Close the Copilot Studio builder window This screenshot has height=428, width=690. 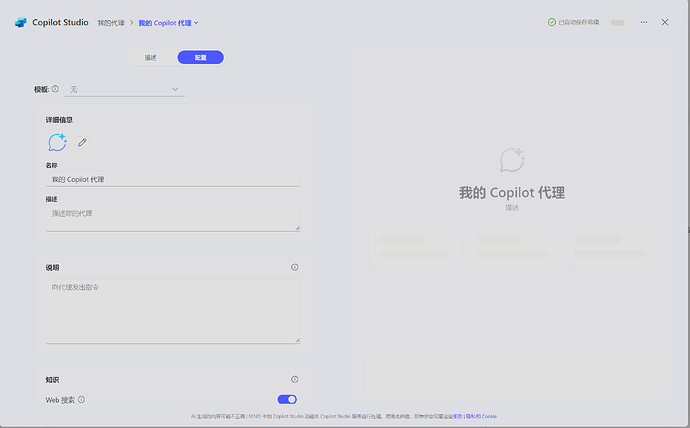(x=665, y=22)
